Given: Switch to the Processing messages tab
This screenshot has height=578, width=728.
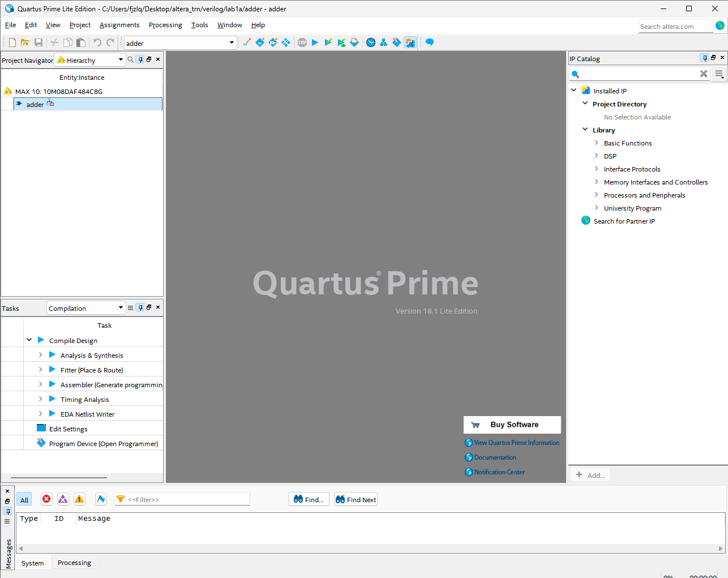Looking at the screenshot, I should pyautogui.click(x=74, y=563).
